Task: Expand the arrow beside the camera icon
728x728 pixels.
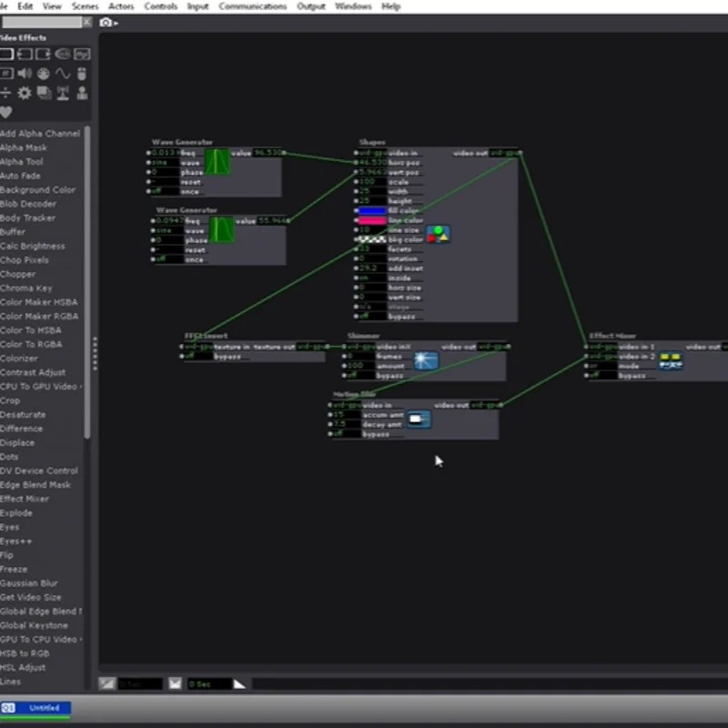Action: click(x=116, y=24)
